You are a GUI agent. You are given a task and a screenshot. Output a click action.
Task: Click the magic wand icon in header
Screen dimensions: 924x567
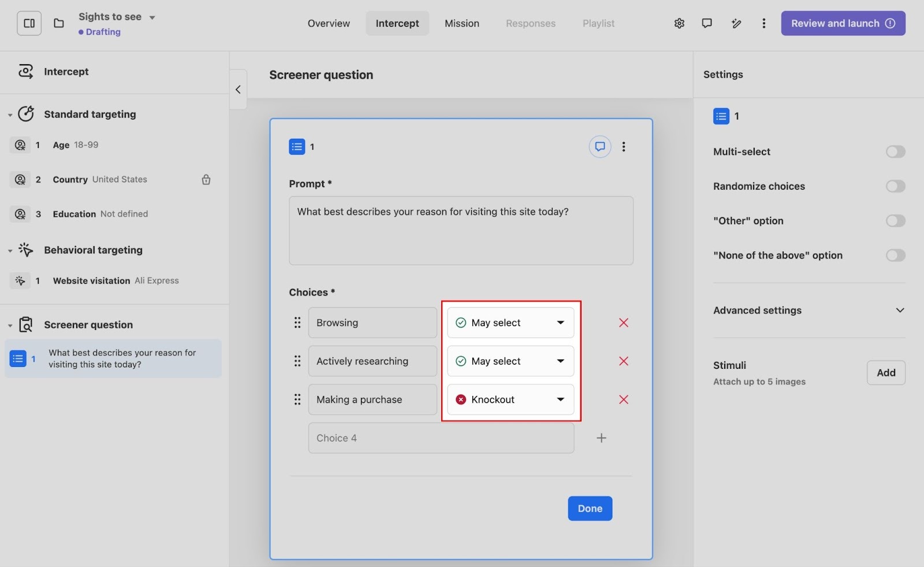(x=736, y=24)
